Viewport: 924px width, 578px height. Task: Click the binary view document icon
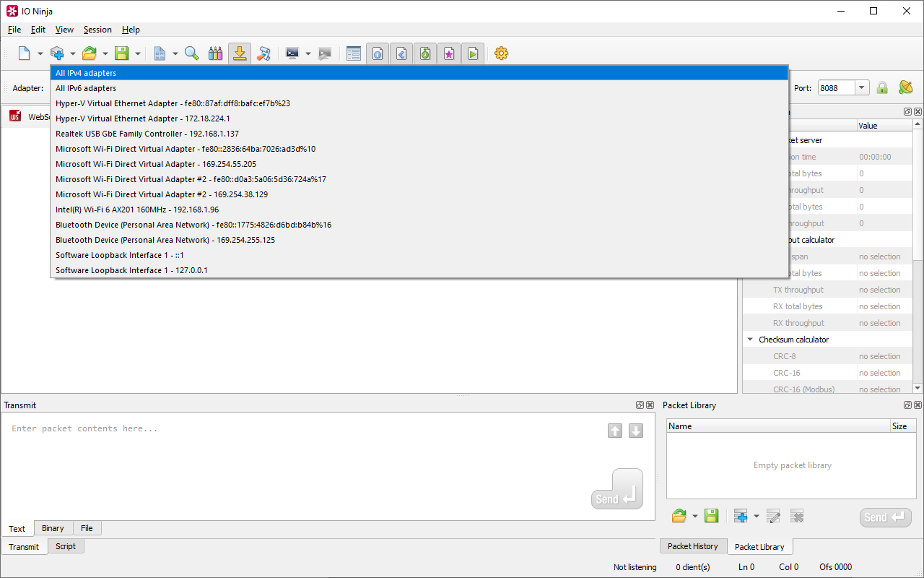[160, 53]
